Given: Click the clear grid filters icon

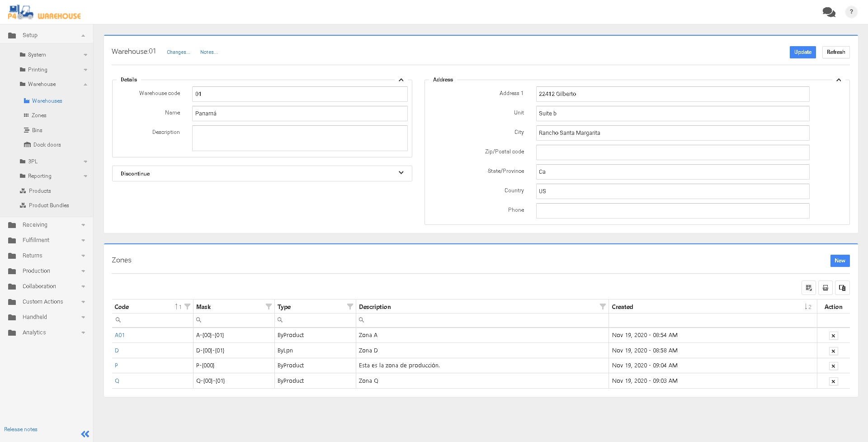Looking at the screenshot, I should pos(809,288).
